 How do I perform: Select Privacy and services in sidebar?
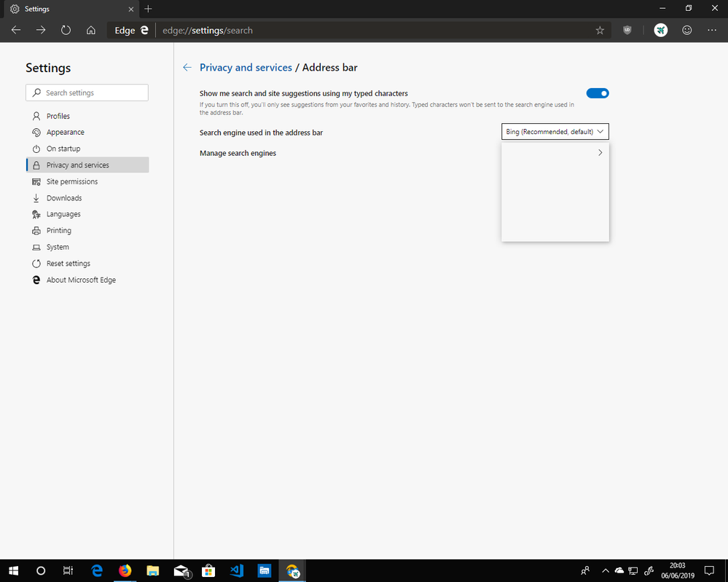pyautogui.click(x=87, y=165)
